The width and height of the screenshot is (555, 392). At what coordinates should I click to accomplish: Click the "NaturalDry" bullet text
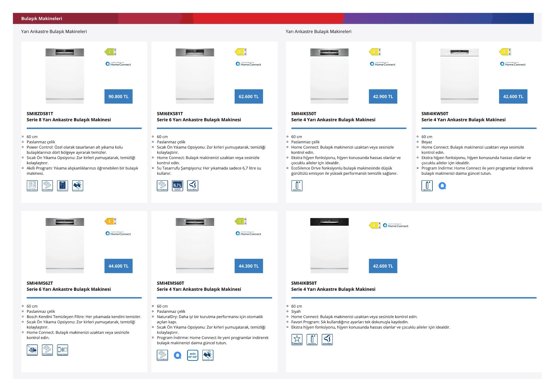pyautogui.click(x=210, y=319)
